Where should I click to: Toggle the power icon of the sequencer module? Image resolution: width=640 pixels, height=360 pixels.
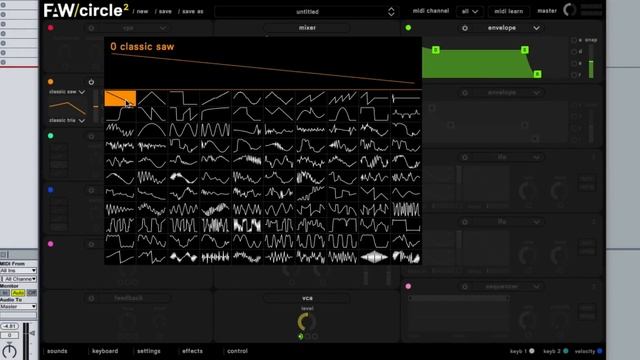[x=465, y=287]
